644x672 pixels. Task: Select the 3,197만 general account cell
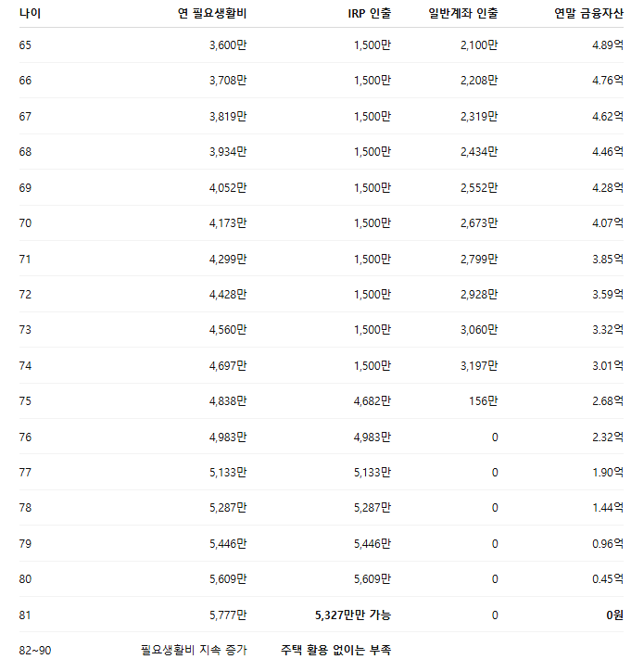(479, 365)
